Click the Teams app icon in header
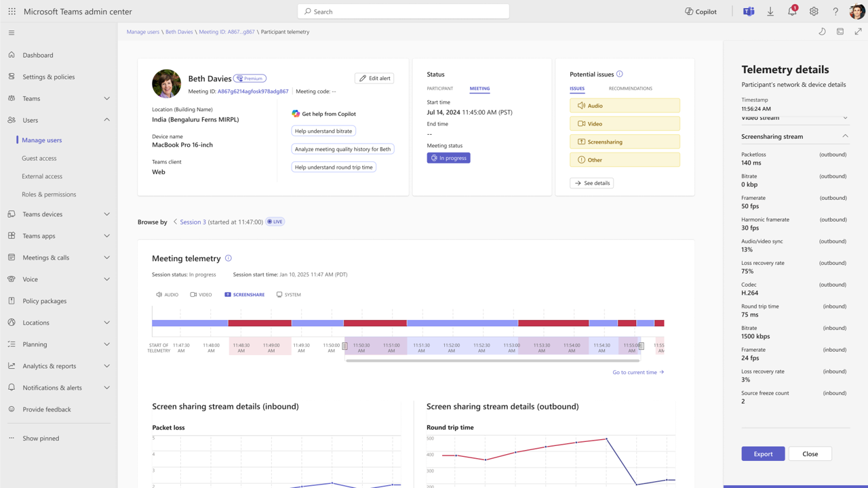This screenshot has height=488, width=868. pyautogui.click(x=749, y=12)
